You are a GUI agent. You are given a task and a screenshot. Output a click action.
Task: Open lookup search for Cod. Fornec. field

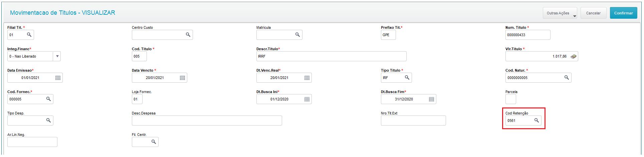pyautogui.click(x=48, y=99)
